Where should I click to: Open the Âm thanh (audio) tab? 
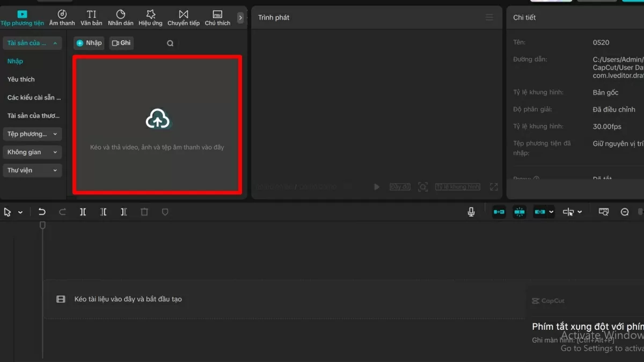tap(62, 17)
